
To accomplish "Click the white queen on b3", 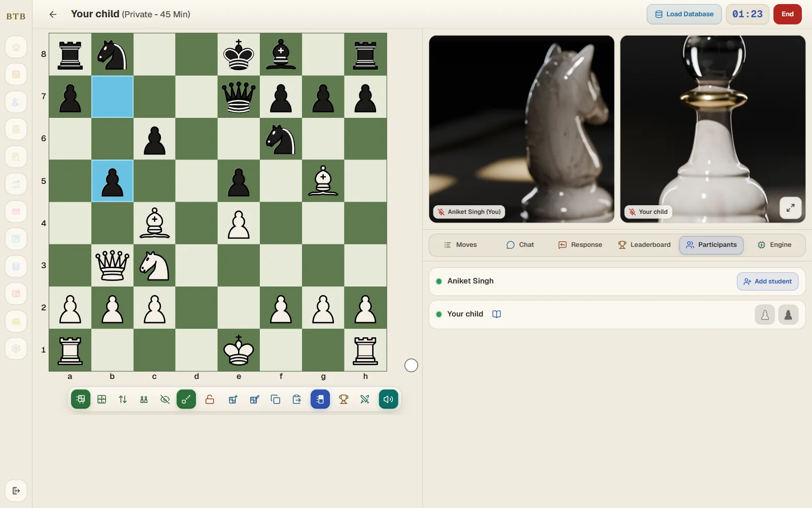I will (x=112, y=265).
